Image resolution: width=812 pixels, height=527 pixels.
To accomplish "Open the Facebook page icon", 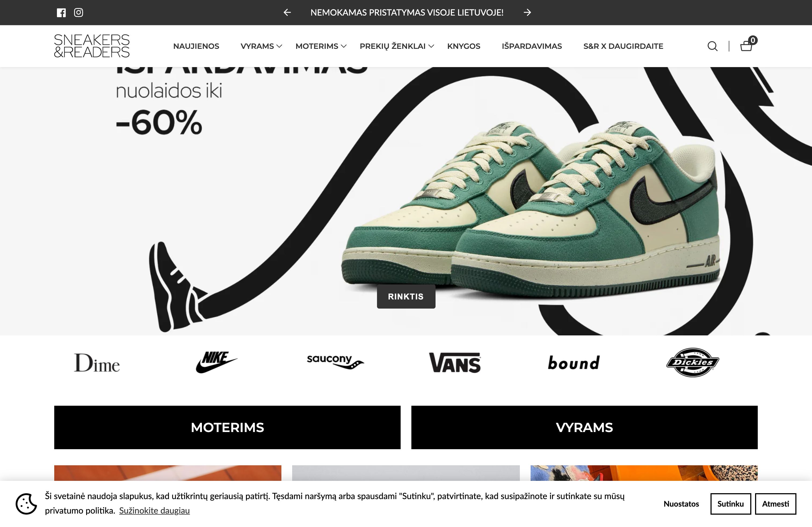I will [x=61, y=13].
